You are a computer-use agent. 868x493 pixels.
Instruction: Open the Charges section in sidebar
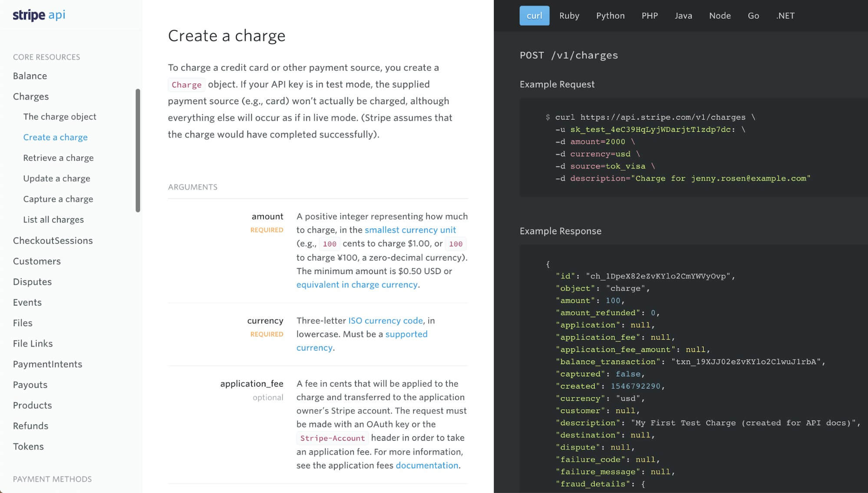pos(30,96)
